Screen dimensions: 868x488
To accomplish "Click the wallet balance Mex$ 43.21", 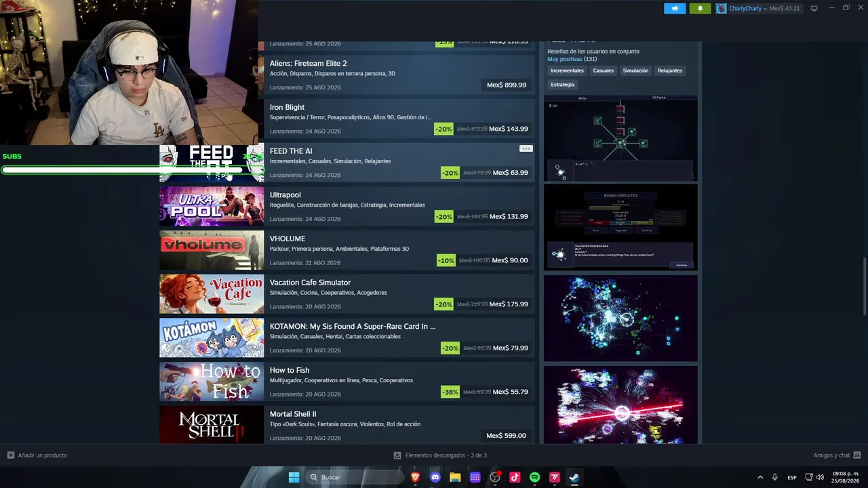I will (785, 9).
